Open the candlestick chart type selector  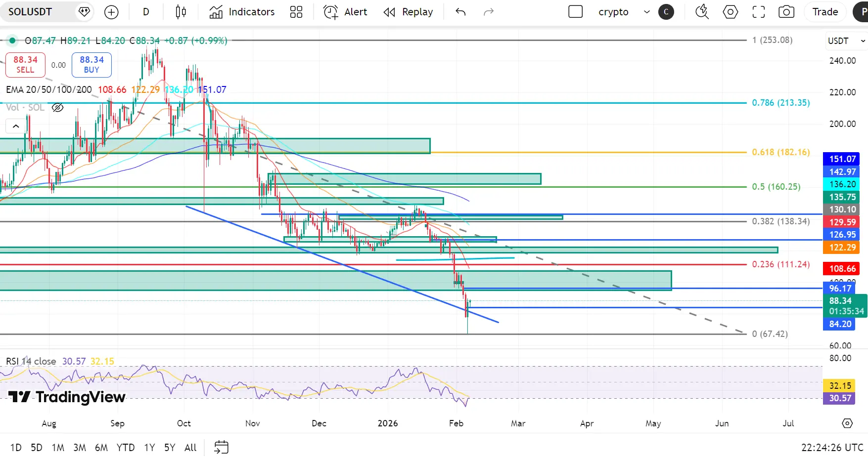(181, 12)
